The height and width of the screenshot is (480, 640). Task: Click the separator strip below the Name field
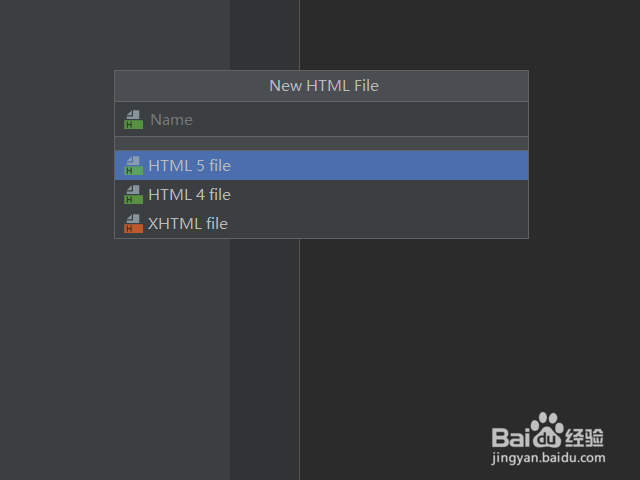tap(321, 143)
